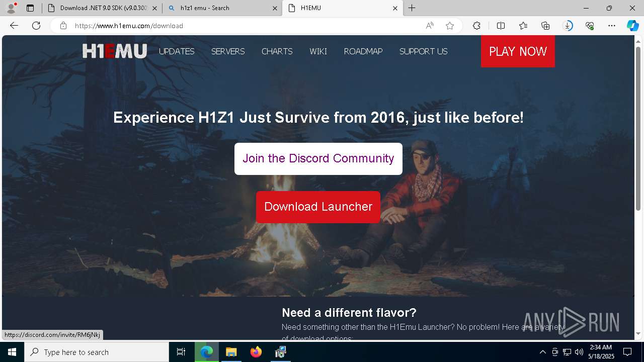Open the Downloads panel
The width and height of the screenshot is (644, 362).
point(568,26)
